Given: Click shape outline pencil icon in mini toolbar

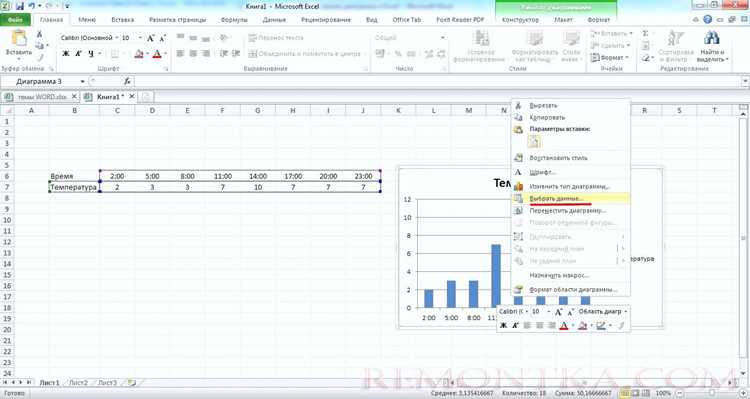Looking at the screenshot, I should pos(601,325).
